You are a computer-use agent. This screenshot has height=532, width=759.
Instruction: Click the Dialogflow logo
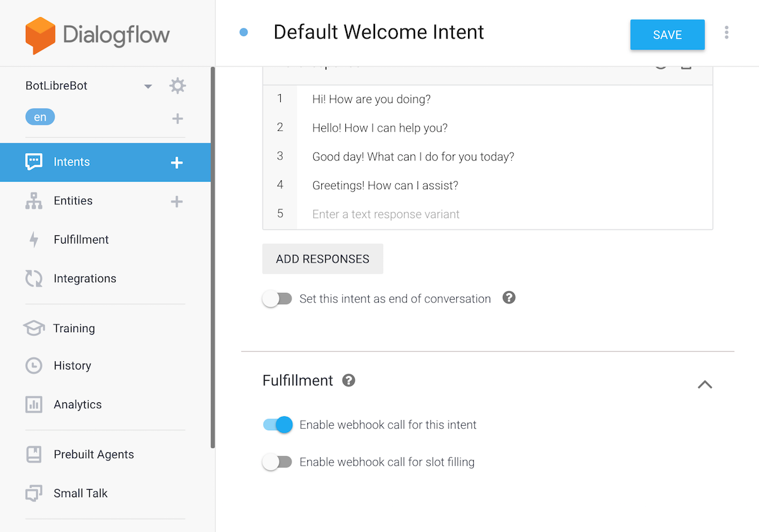tap(97, 35)
